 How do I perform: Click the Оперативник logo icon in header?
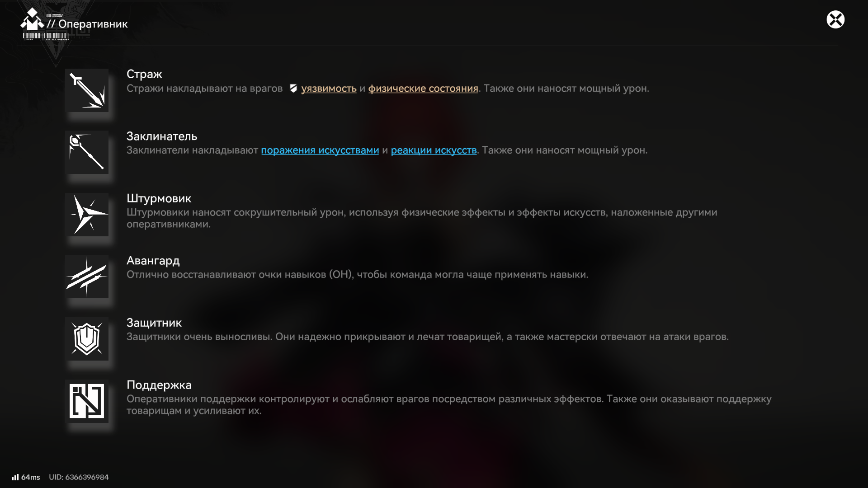32,19
